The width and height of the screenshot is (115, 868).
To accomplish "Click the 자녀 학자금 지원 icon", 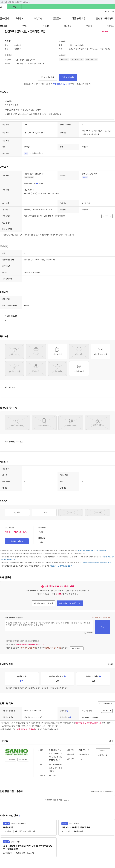I will click(x=101, y=351).
